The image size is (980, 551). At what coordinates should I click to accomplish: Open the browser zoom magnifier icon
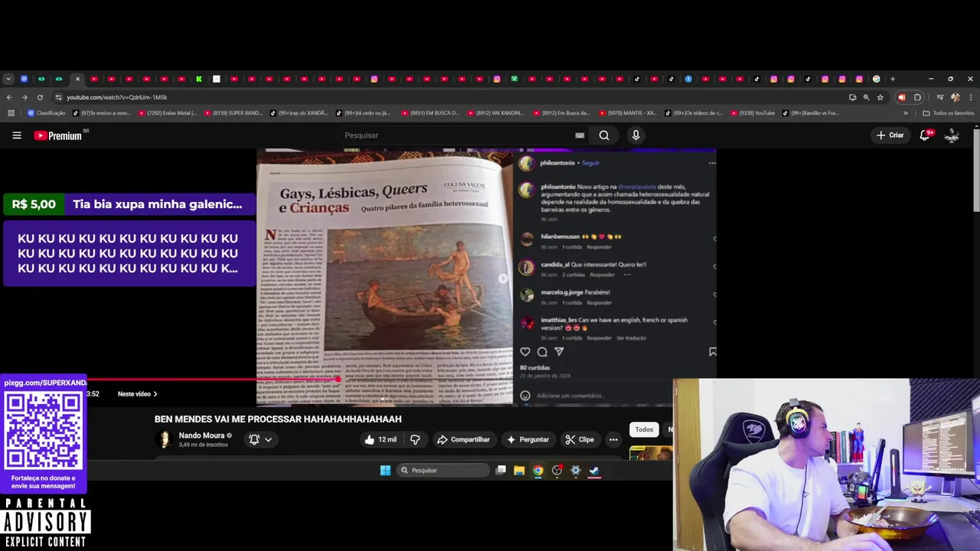pyautogui.click(x=866, y=97)
